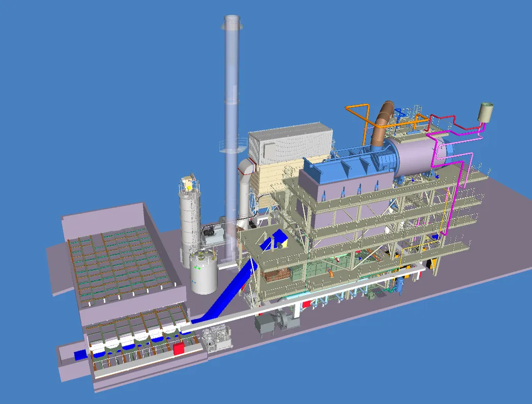The width and height of the screenshot is (532, 404).
Task: Select the blue block at trench's left end
Action: [80, 355]
